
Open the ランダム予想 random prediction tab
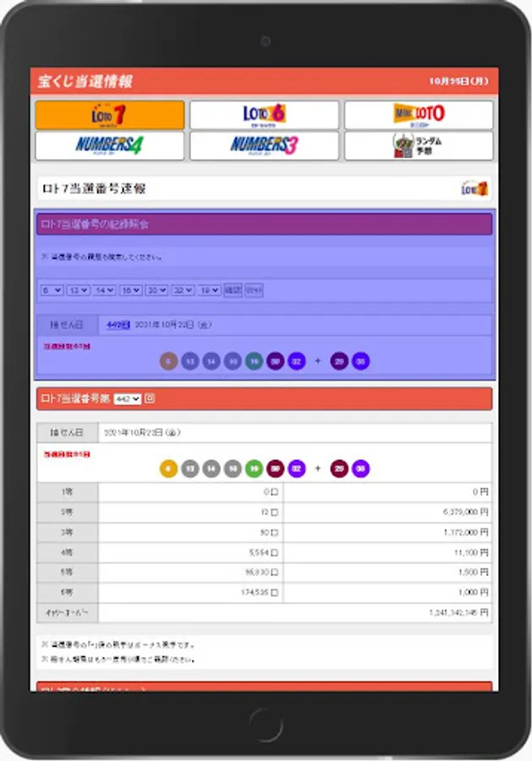coord(419,145)
